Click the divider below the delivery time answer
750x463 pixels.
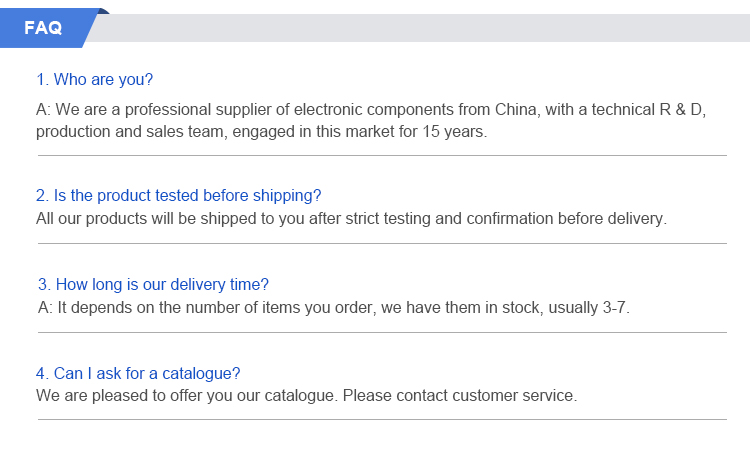coord(382,332)
